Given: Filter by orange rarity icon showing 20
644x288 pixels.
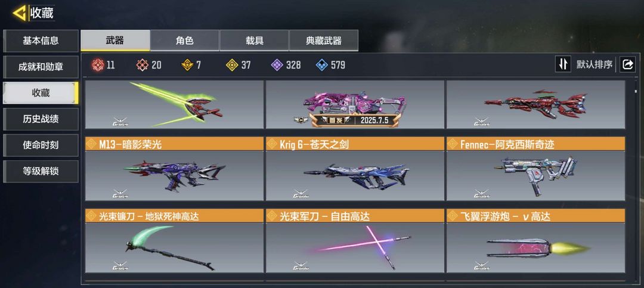Looking at the screenshot, I should tap(142, 65).
